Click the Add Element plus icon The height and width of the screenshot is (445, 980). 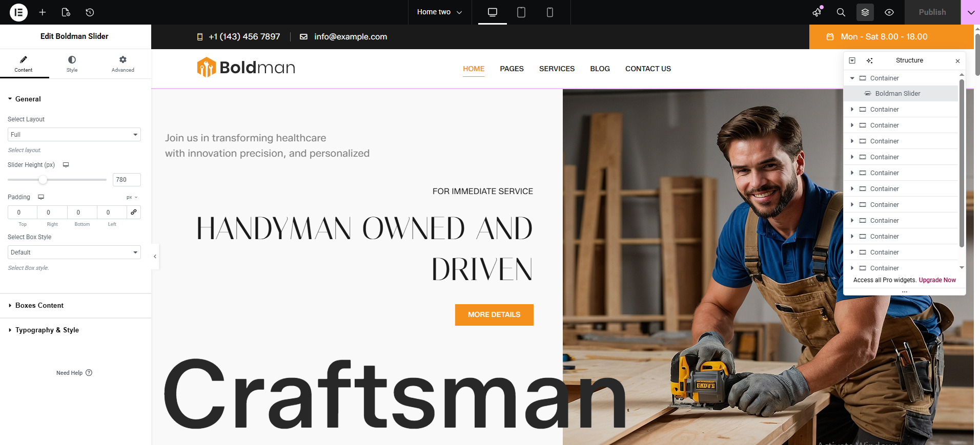tap(43, 12)
